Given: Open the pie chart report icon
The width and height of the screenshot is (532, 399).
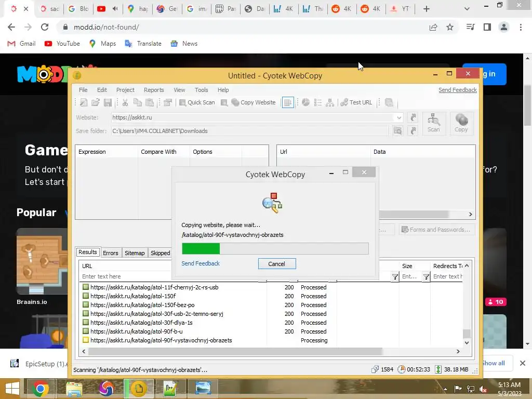Looking at the screenshot, I should [305, 102].
